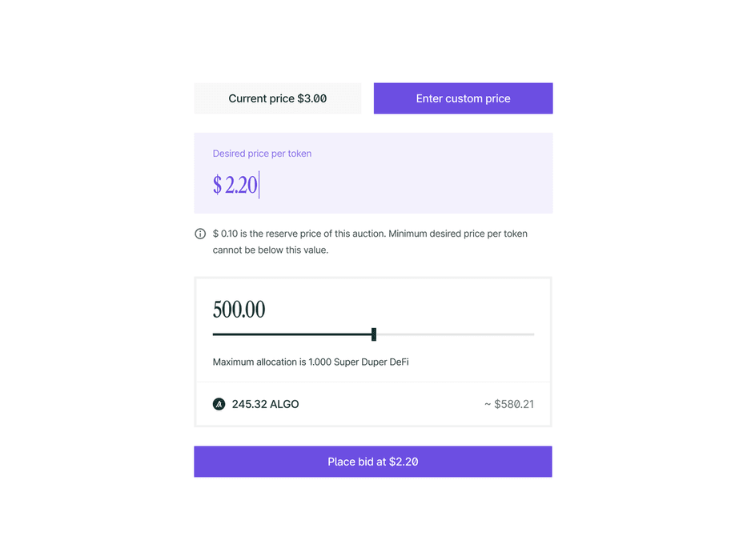This screenshot has height=560, width=747.
Task: Click the 'cannot be below this value' text
Action: 270,250
